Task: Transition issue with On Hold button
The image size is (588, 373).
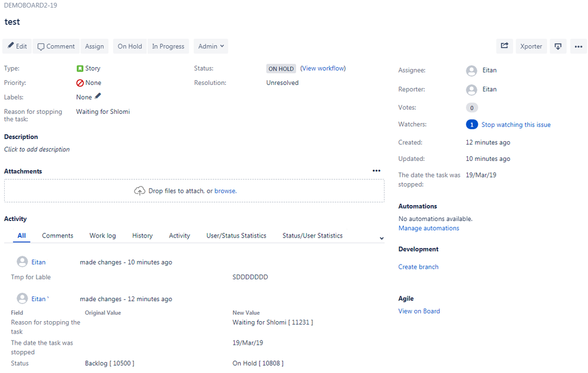Action: pyautogui.click(x=129, y=46)
